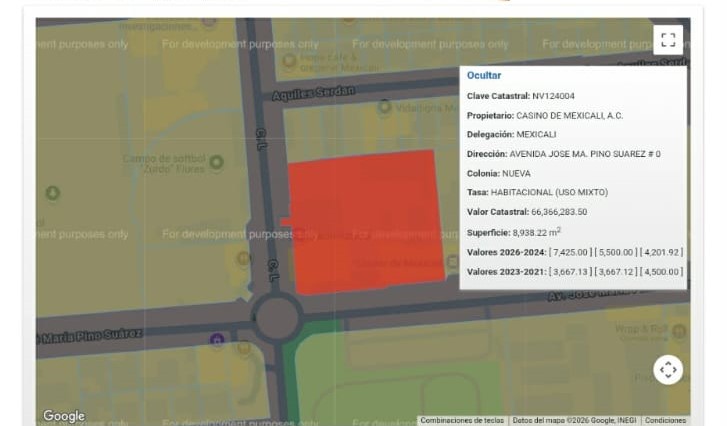This screenshot has height=426, width=727.
Task: Click the Superficie 8,938.22 m² value
Action: click(536, 232)
